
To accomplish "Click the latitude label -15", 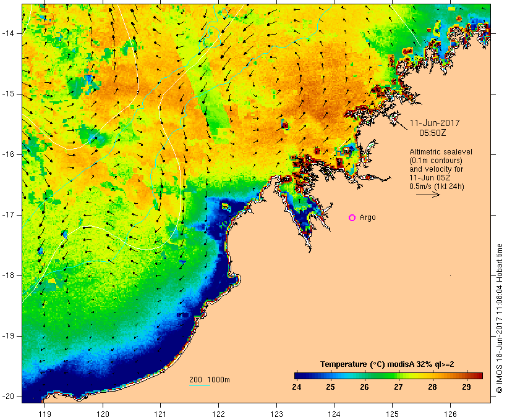I will pyautogui.click(x=8, y=94).
